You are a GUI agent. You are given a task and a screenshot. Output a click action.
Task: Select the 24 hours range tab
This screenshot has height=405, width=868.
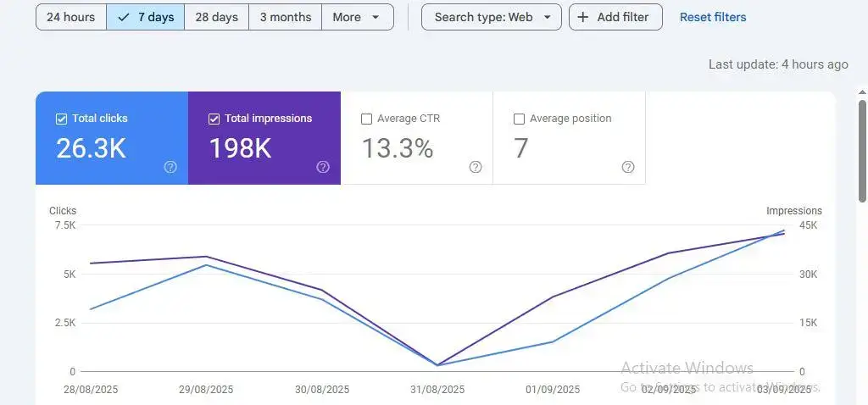(71, 17)
